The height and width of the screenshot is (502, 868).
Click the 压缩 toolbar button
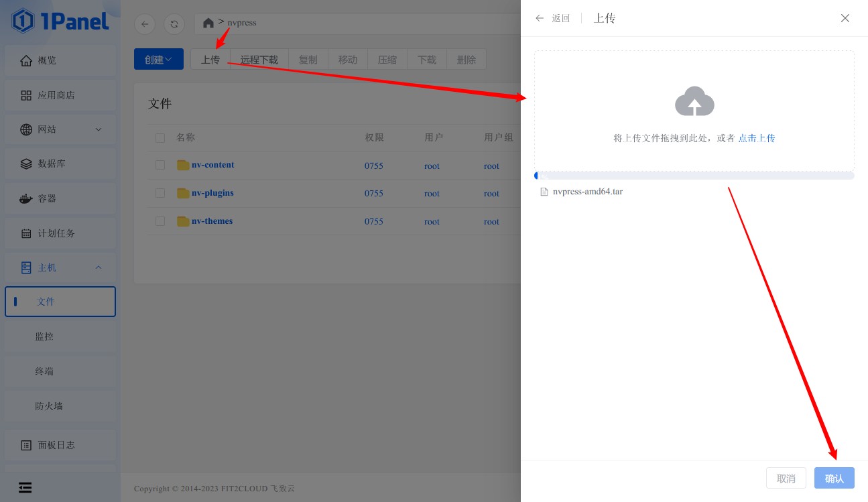387,59
